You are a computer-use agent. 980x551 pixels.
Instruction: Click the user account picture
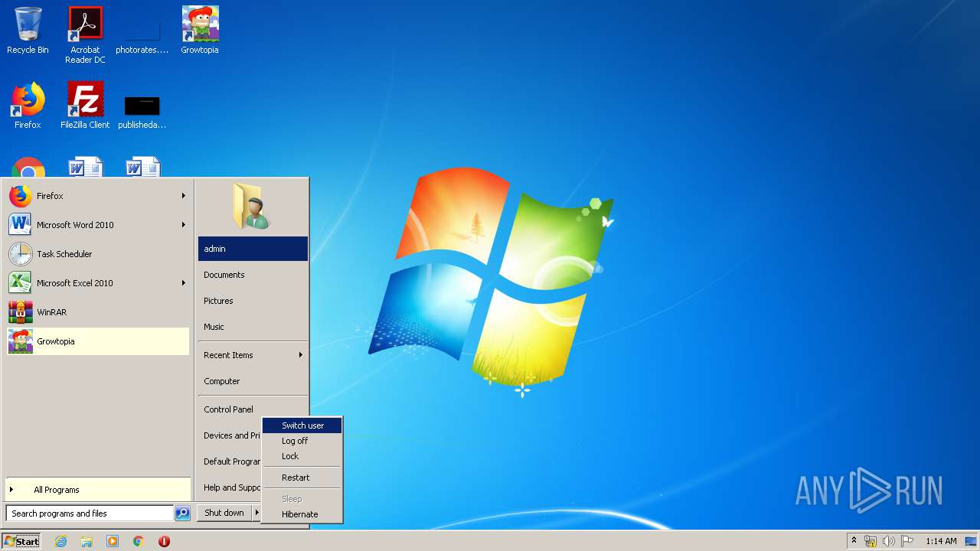253,206
